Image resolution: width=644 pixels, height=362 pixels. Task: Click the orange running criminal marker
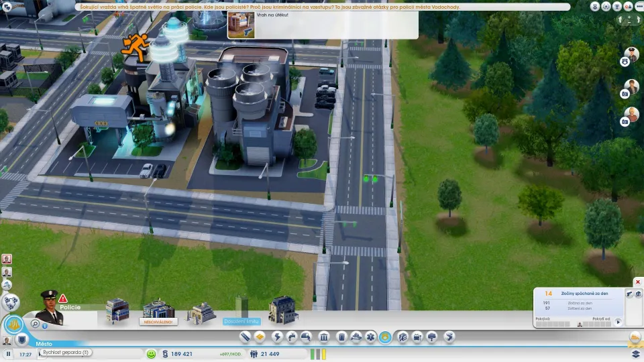tap(135, 47)
